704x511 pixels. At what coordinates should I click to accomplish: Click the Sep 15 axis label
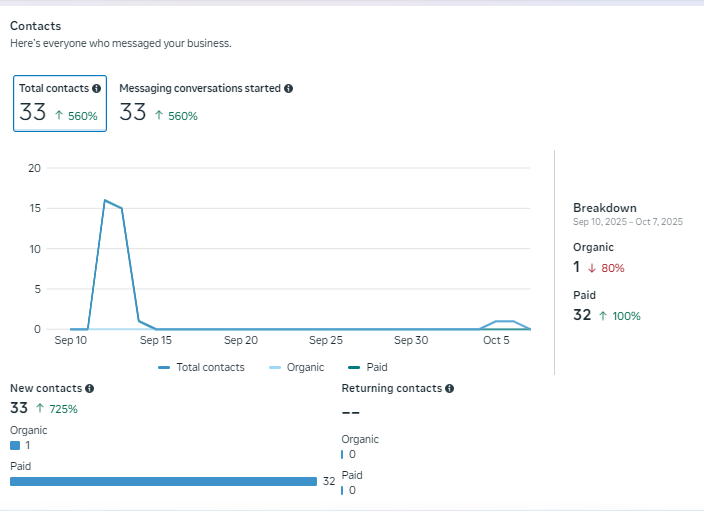[x=156, y=340]
